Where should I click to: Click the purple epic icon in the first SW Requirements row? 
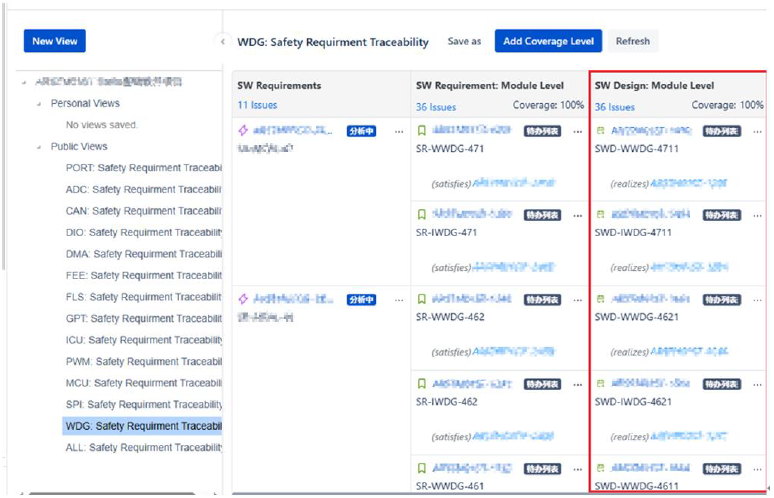243,130
